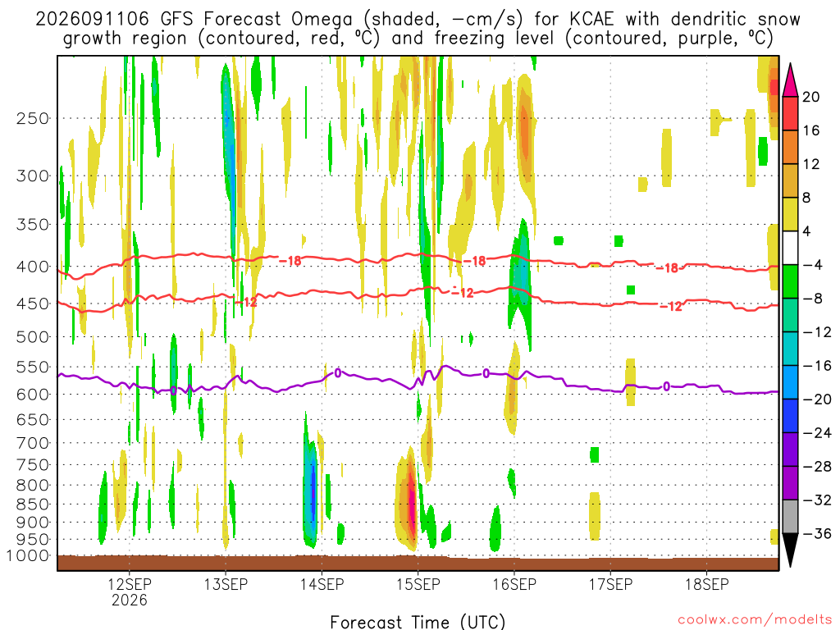Image resolution: width=840 pixels, height=630 pixels.
Task: Click the 500 pressure level label
Action: tap(33, 337)
